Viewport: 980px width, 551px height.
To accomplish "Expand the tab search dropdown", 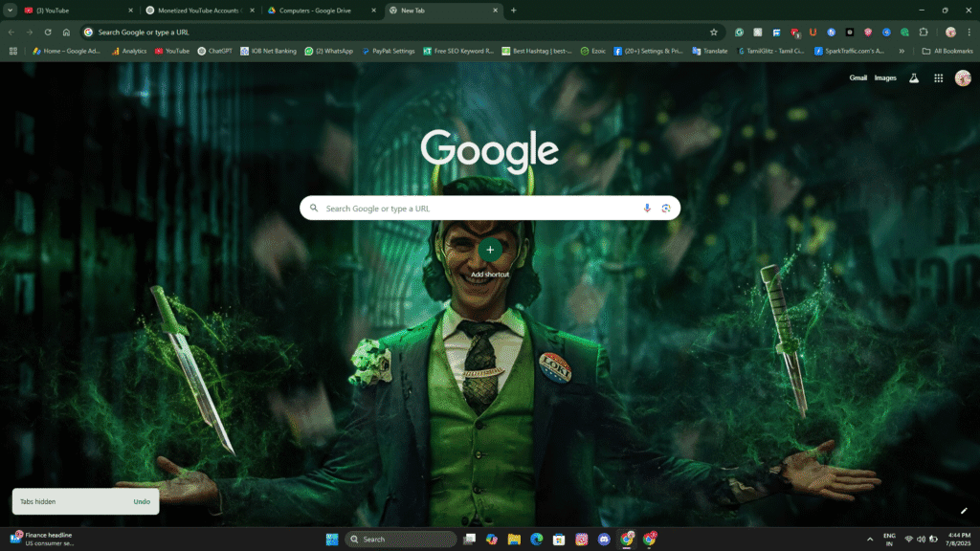I will click(10, 11).
